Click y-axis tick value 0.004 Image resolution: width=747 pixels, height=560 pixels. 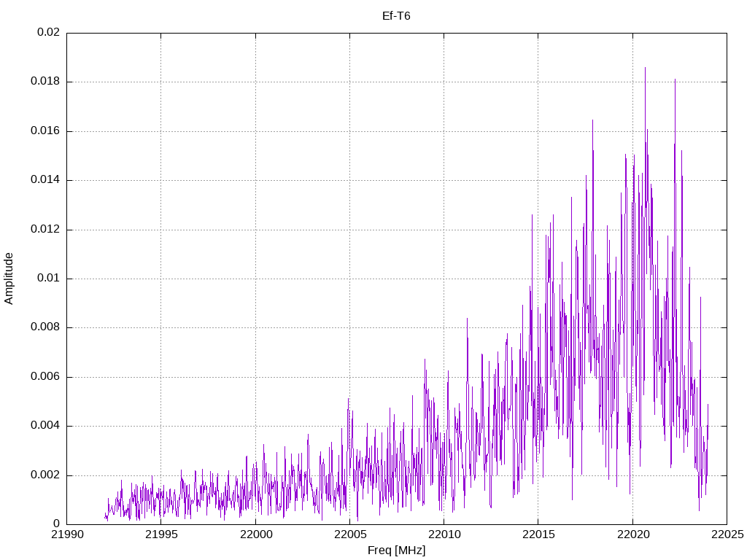click(x=46, y=426)
